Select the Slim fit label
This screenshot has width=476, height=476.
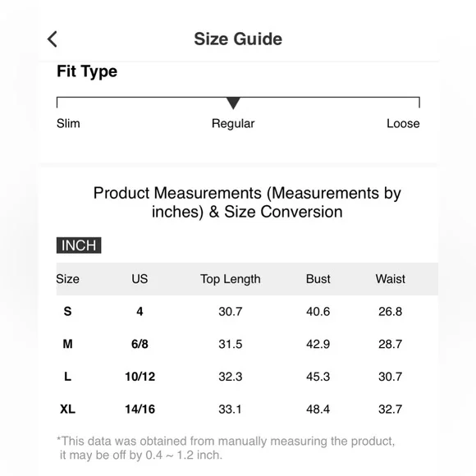tap(68, 124)
